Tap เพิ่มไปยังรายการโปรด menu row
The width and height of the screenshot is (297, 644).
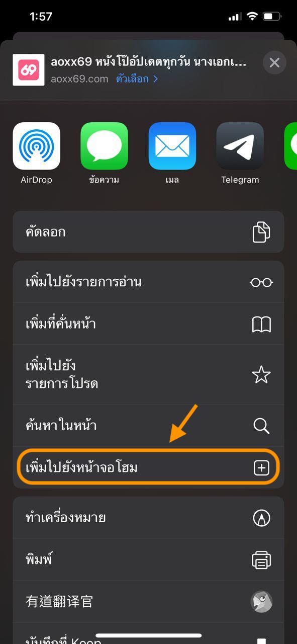coord(148,375)
